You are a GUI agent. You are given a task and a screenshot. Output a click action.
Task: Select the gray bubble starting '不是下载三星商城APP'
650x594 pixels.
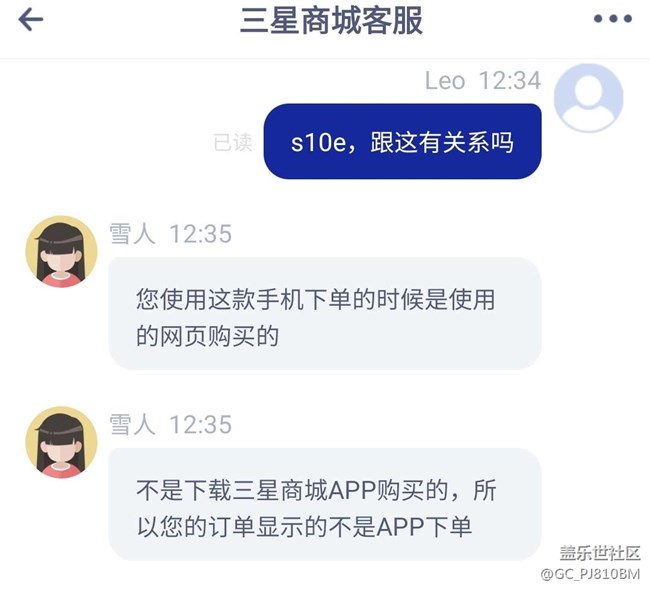click(325, 504)
